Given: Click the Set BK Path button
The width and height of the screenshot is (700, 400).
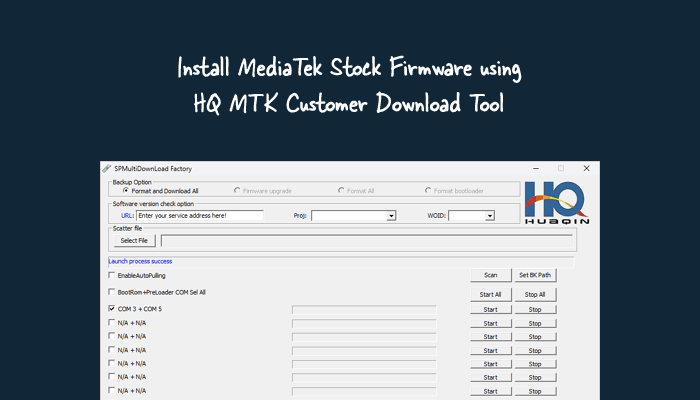Looking at the screenshot, I should pos(535,274).
